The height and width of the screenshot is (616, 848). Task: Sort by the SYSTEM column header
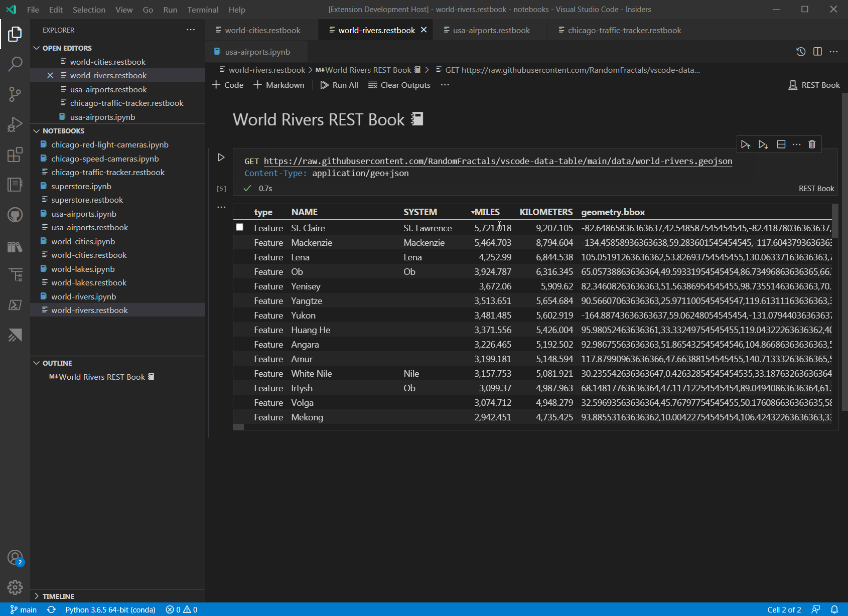pos(420,212)
